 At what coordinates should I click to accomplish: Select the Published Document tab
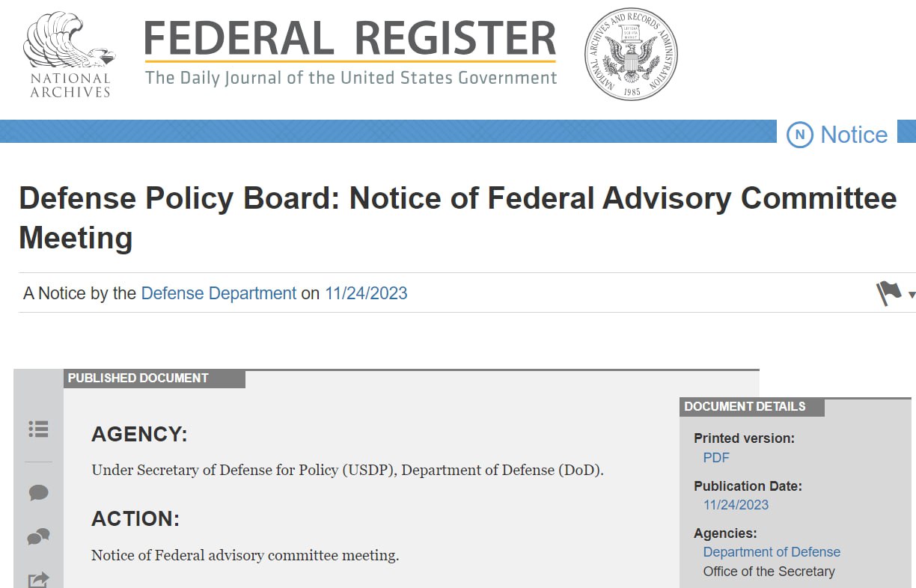[138, 379]
